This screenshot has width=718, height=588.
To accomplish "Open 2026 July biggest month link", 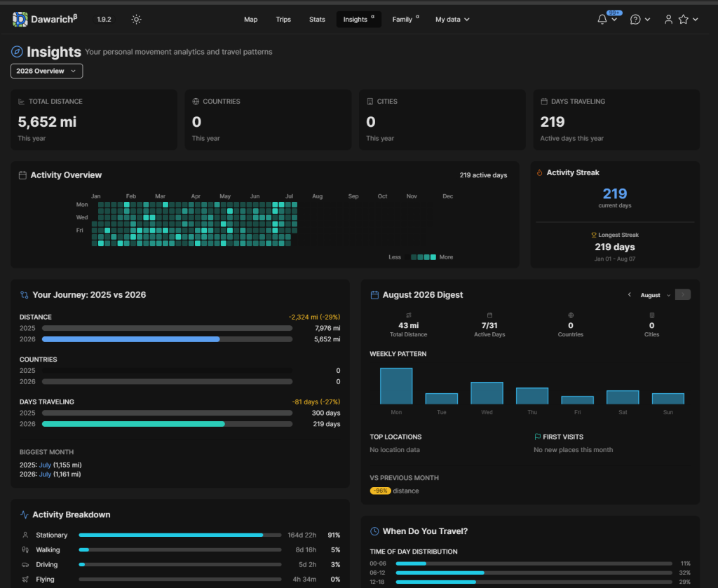I will [x=45, y=474].
